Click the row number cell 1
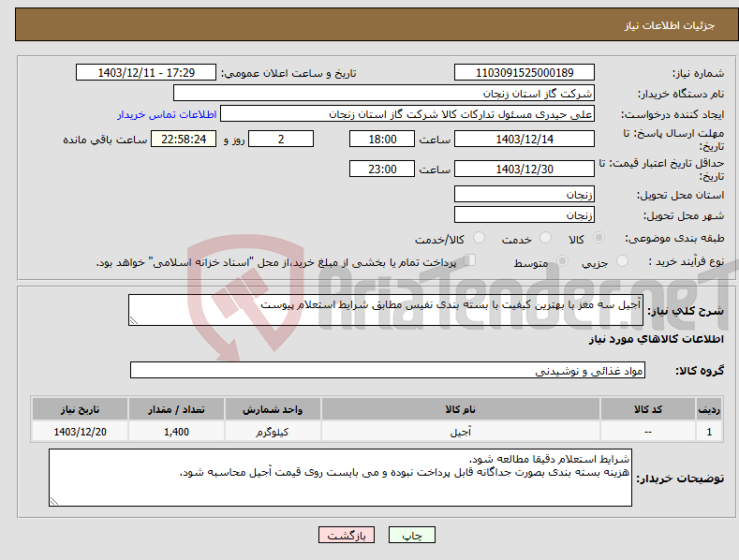This screenshot has height=560, width=739. (709, 432)
